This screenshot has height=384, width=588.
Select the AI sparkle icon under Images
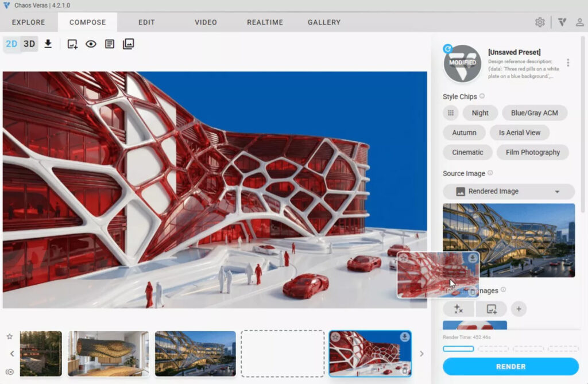point(458,309)
